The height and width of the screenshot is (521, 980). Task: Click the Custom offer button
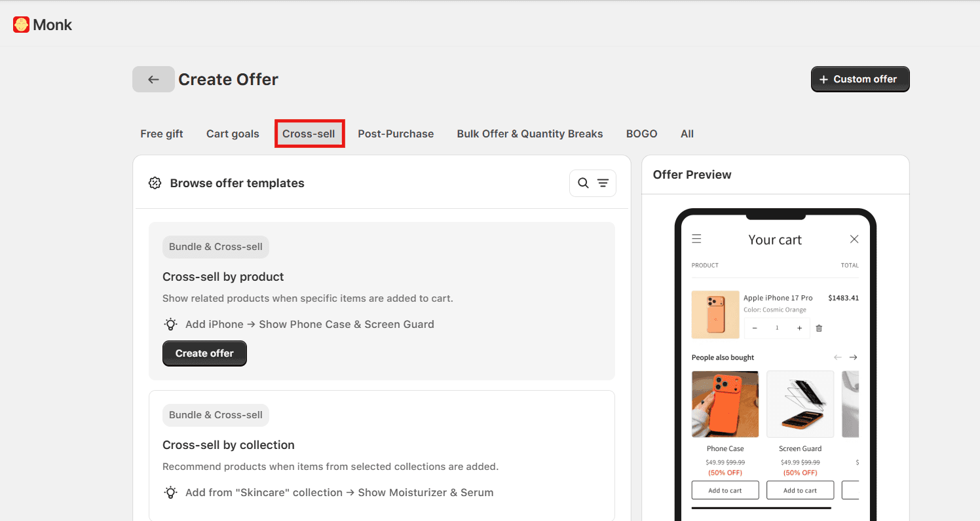pyautogui.click(x=859, y=79)
